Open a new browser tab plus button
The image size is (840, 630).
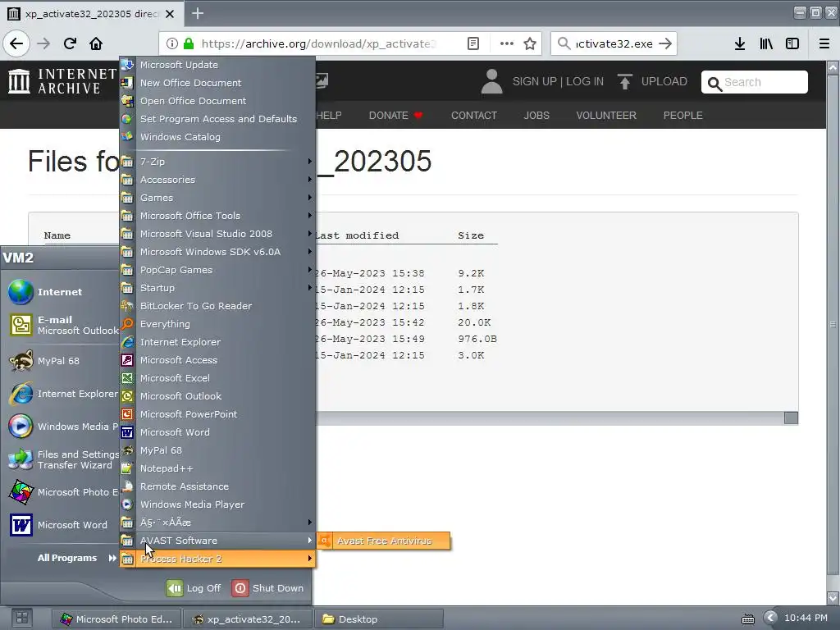tap(197, 13)
